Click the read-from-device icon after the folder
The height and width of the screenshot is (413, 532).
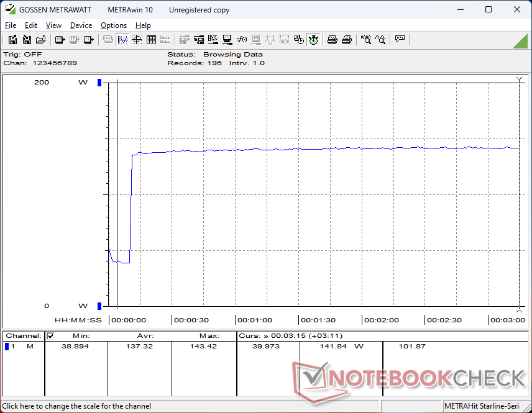pos(60,40)
